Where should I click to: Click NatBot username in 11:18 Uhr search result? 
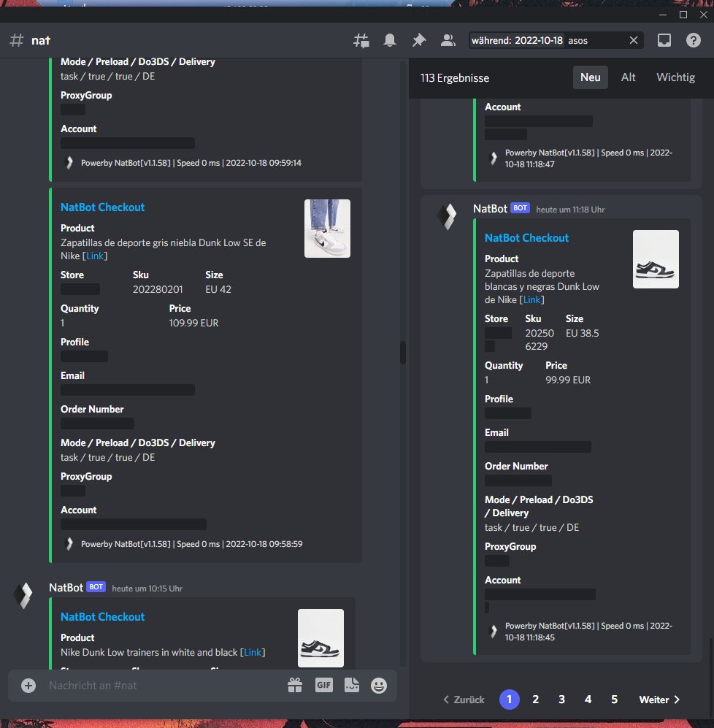[491, 209]
